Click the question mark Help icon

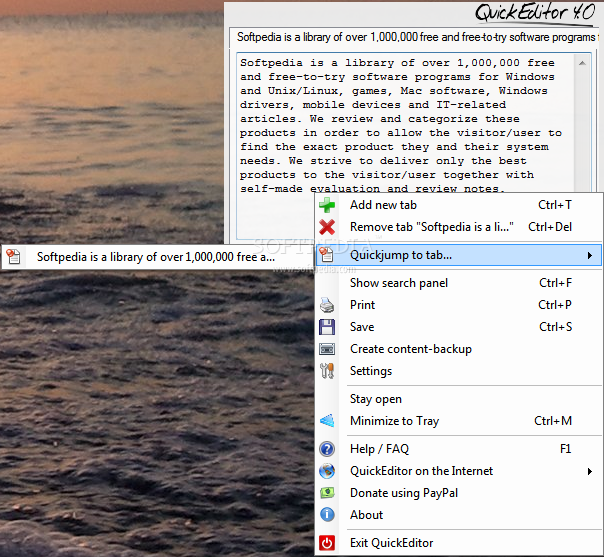327,449
